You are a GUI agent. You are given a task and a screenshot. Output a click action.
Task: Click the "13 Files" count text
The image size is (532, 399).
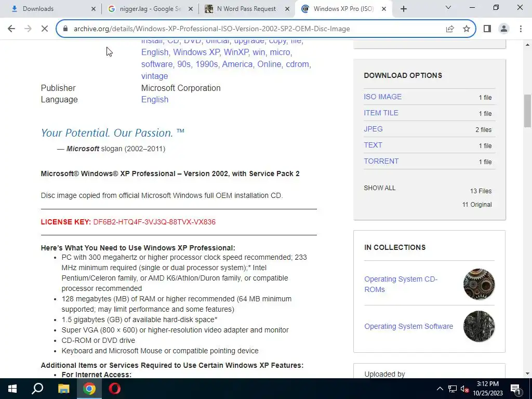(x=481, y=191)
